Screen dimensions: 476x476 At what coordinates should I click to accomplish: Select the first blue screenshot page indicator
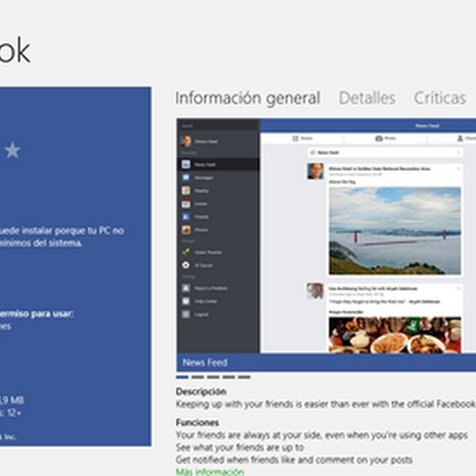[182, 377]
